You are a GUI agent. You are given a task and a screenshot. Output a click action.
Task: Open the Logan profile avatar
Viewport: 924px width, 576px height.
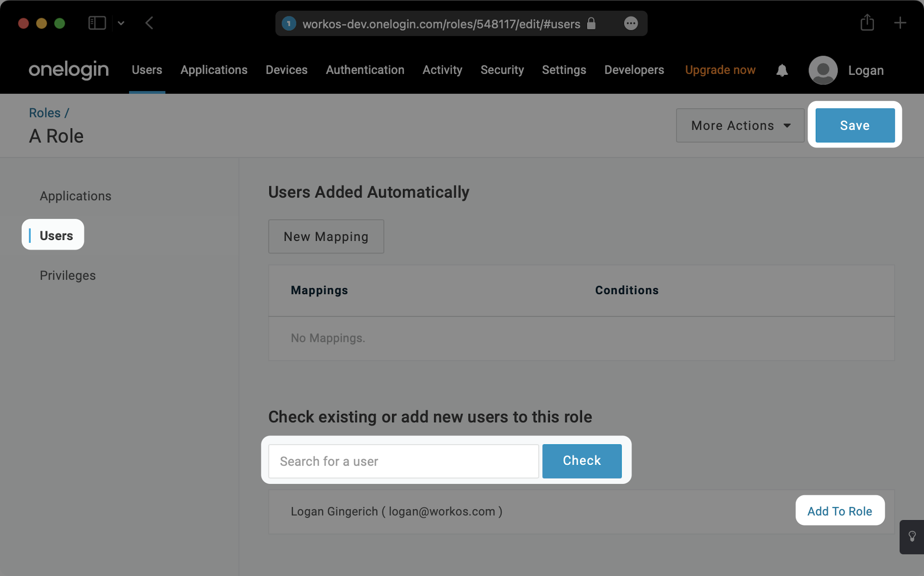click(x=822, y=70)
